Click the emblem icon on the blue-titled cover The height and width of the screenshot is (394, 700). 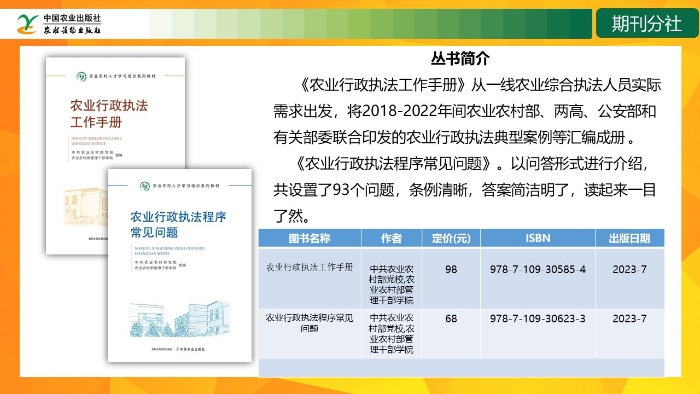[x=145, y=186]
